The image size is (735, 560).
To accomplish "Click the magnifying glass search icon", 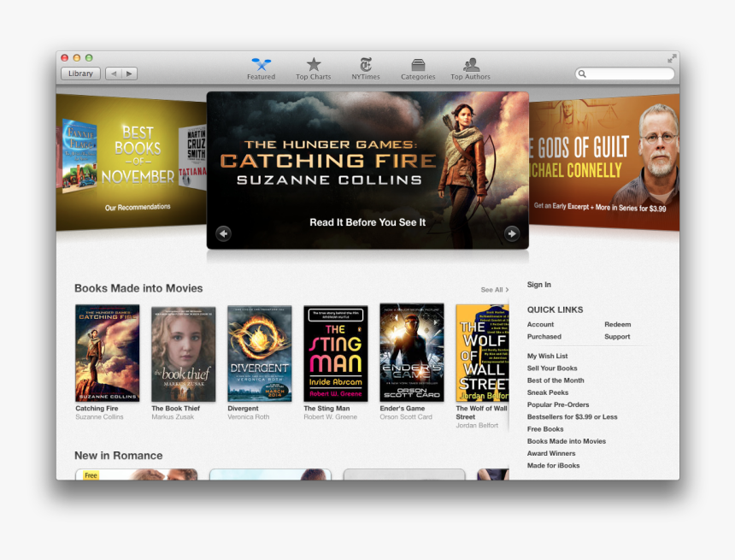I will tap(582, 74).
